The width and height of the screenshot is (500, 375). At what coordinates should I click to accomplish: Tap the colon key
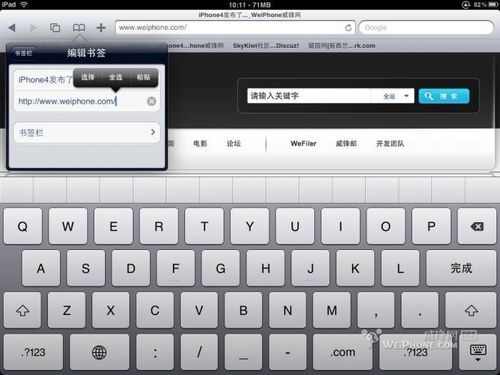click(155, 352)
